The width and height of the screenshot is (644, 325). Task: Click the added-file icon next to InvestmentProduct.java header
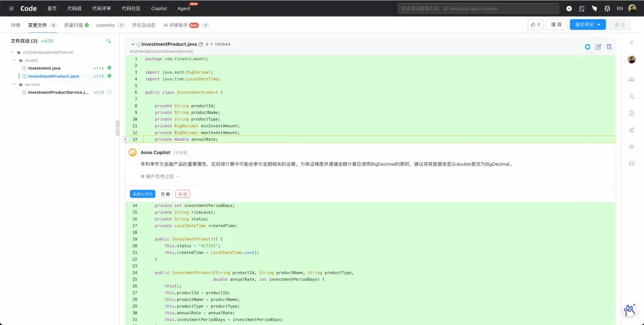tap(139, 44)
